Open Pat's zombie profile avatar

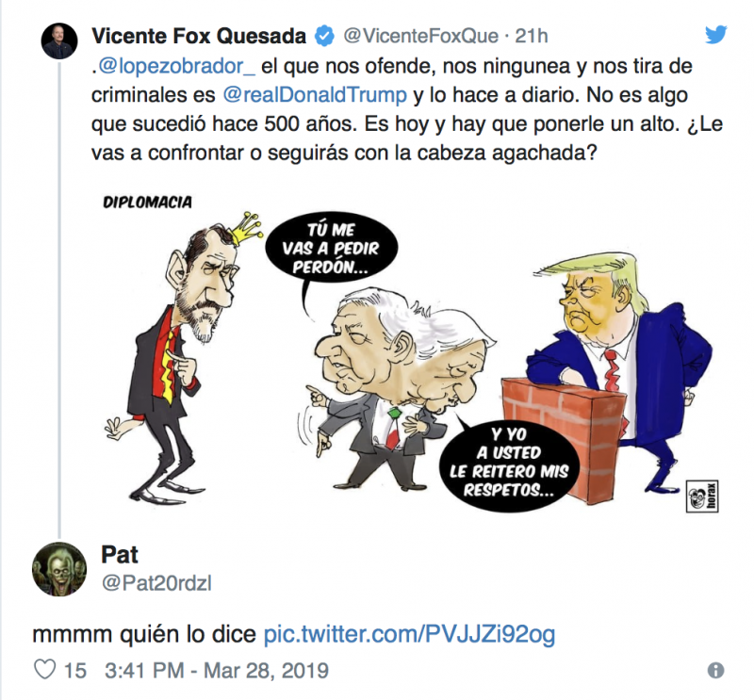(59, 569)
